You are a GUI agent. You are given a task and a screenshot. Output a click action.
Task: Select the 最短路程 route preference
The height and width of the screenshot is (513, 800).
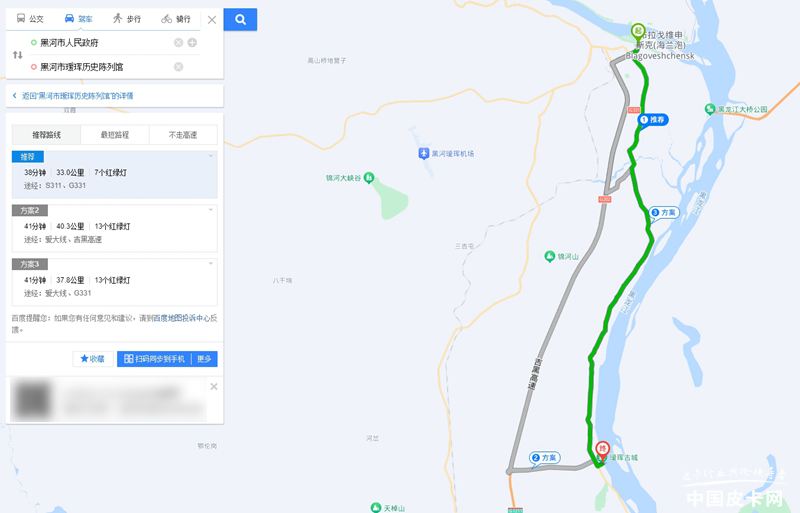coord(115,135)
